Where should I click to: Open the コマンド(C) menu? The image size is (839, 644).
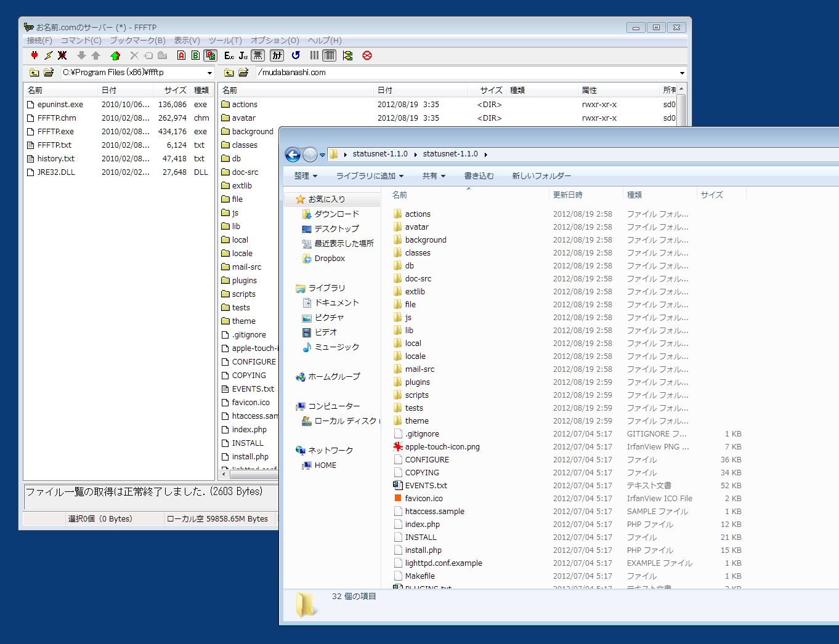(x=81, y=41)
